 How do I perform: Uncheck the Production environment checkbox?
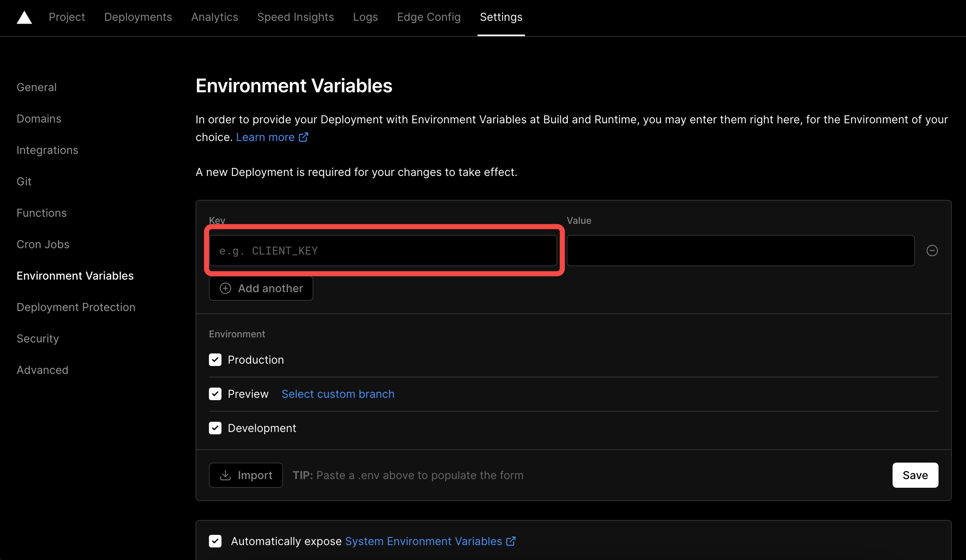tap(215, 360)
